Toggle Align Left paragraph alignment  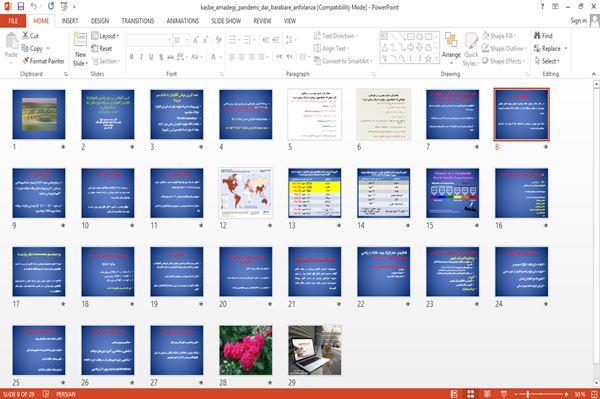coord(232,57)
